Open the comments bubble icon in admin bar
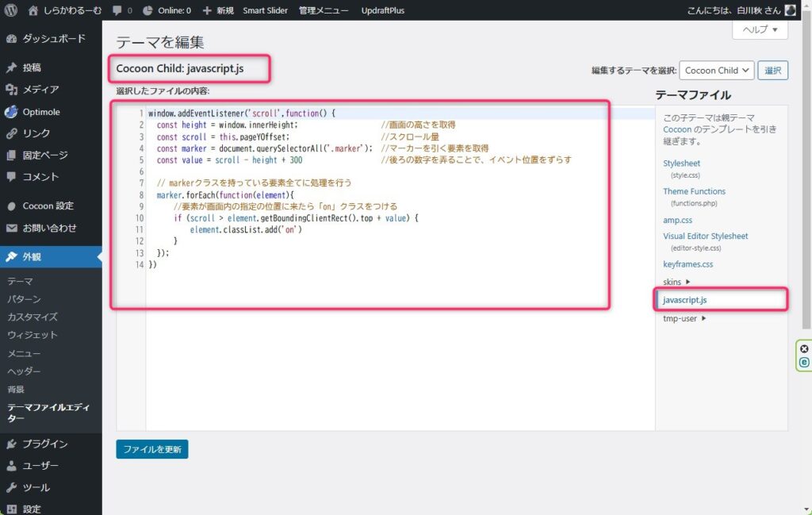The image size is (812, 515). click(118, 10)
